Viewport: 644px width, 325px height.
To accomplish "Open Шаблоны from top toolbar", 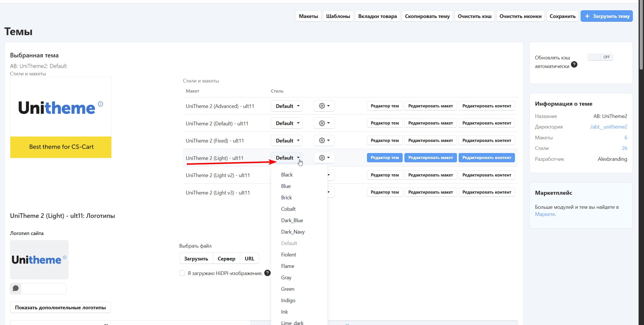I will 338,16.
